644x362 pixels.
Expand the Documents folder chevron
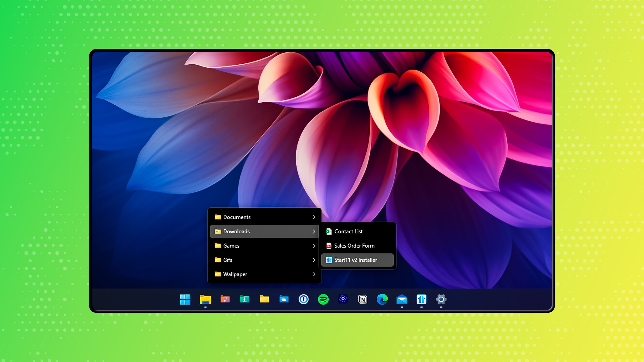(x=314, y=217)
